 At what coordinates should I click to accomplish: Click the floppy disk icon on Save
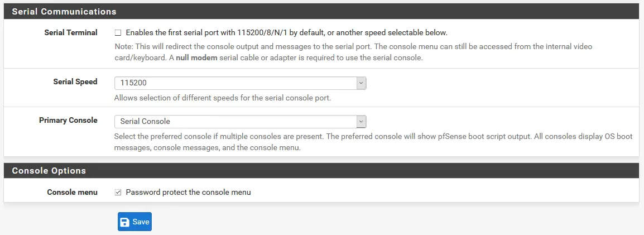pyautogui.click(x=125, y=222)
